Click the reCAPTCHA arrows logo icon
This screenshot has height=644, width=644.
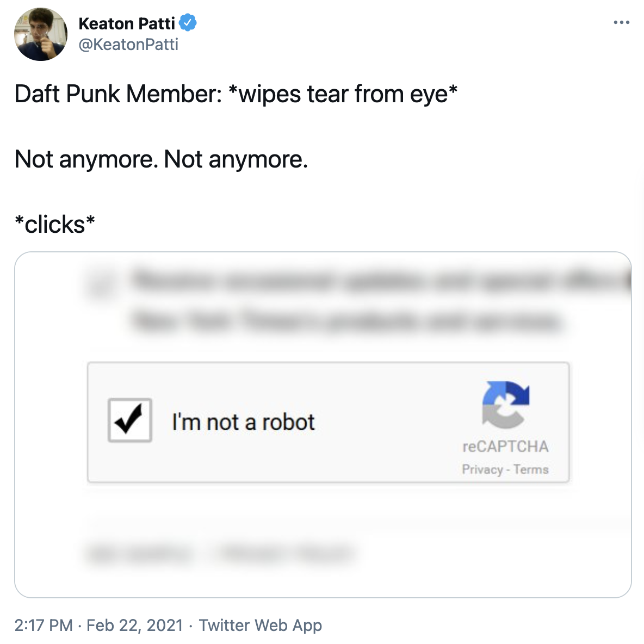(505, 404)
